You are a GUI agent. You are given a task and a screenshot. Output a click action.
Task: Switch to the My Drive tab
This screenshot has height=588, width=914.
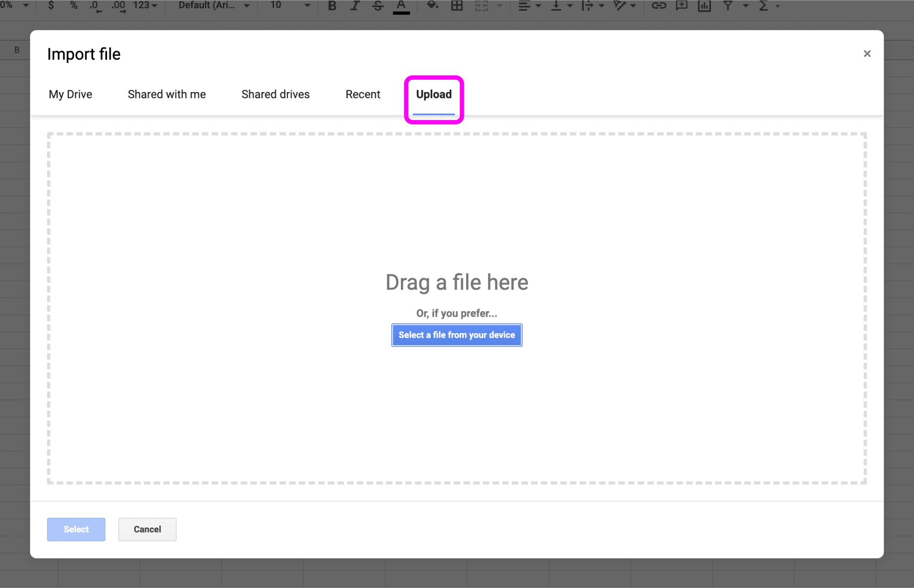70,94
